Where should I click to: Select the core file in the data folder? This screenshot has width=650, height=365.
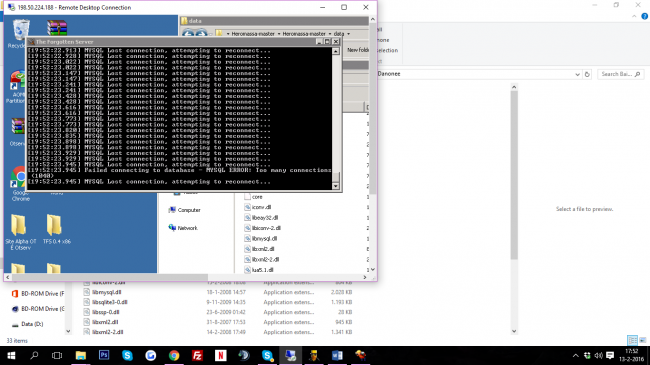pos(253,197)
